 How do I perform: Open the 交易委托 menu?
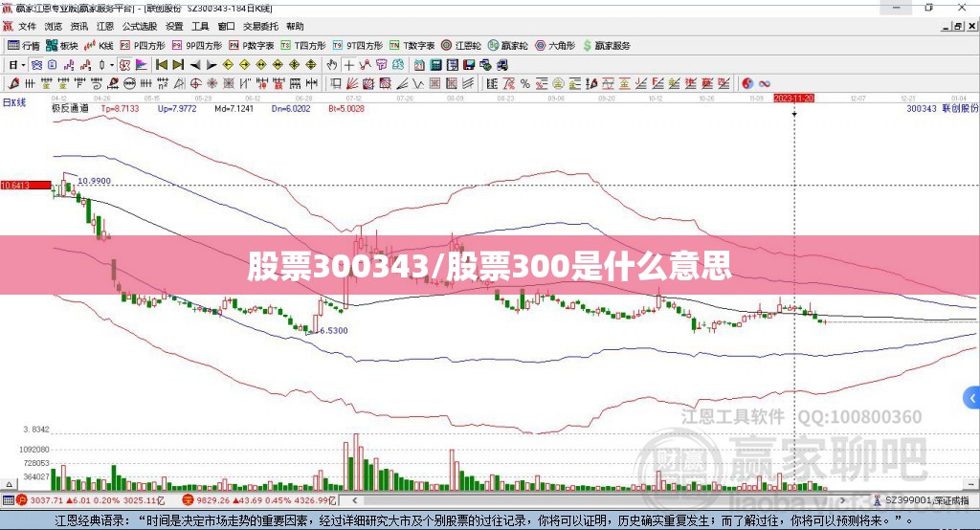pyautogui.click(x=260, y=26)
